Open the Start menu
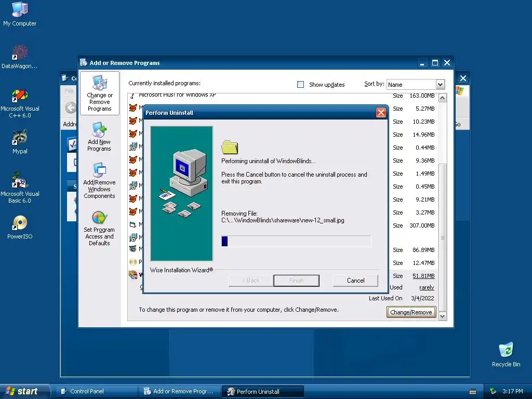This screenshot has height=399, width=532. 24,391
